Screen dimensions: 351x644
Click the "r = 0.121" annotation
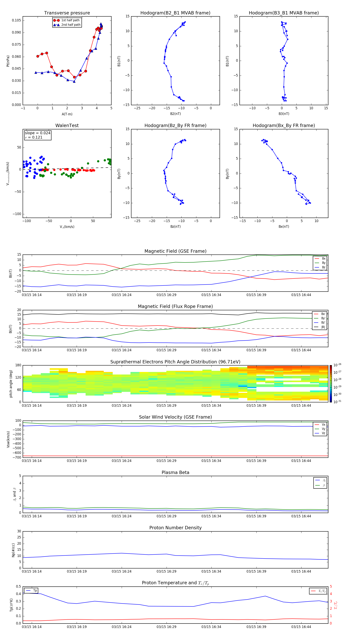(34, 137)
